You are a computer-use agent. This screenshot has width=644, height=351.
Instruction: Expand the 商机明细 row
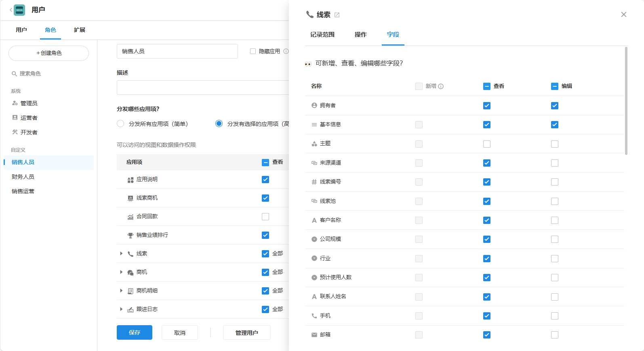click(121, 290)
